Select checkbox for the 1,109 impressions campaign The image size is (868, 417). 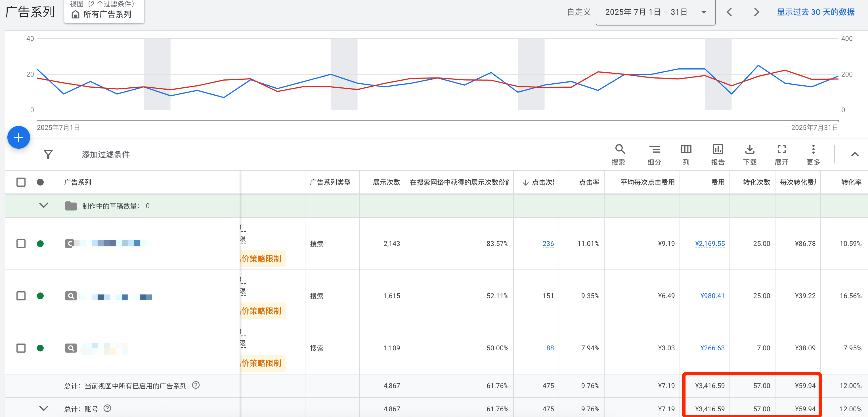tap(21, 348)
